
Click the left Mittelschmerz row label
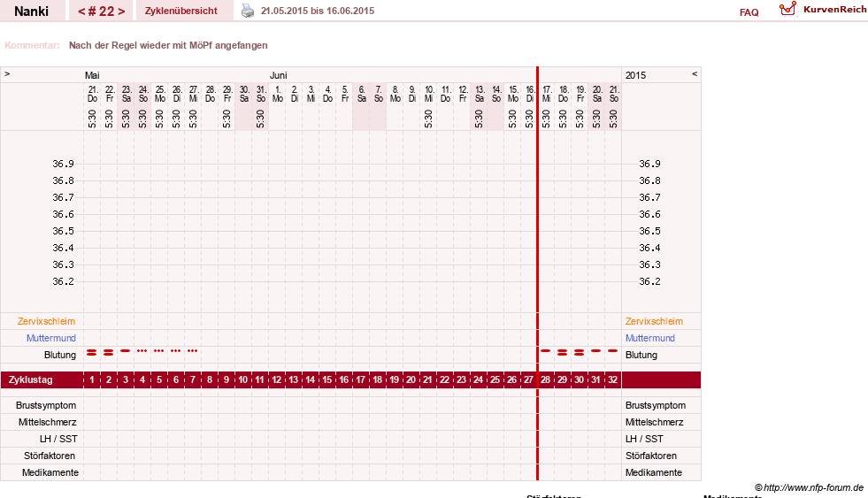[47, 422]
